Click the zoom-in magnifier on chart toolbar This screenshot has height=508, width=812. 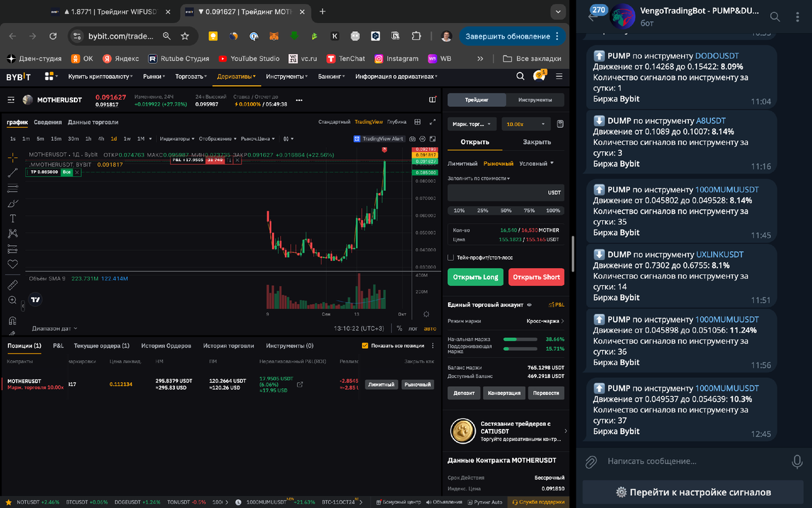coord(13,300)
